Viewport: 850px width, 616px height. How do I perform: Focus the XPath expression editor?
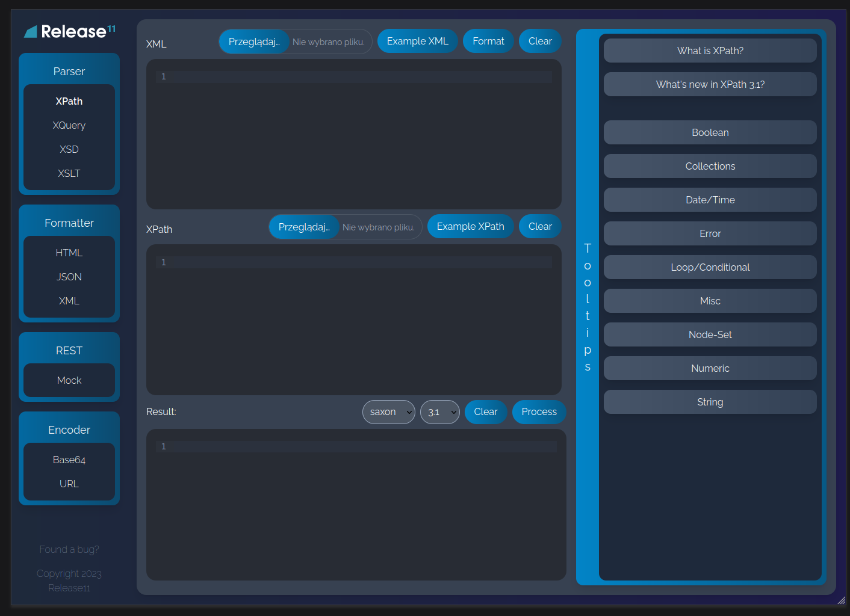354,325
